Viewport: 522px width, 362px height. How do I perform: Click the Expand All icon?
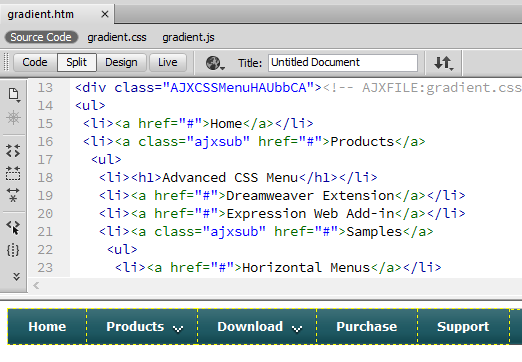[x=13, y=195]
